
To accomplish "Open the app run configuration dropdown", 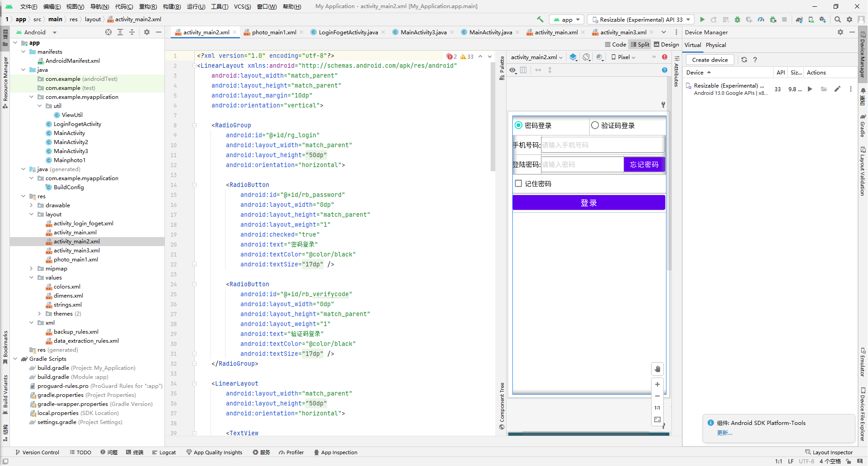I will (x=567, y=19).
